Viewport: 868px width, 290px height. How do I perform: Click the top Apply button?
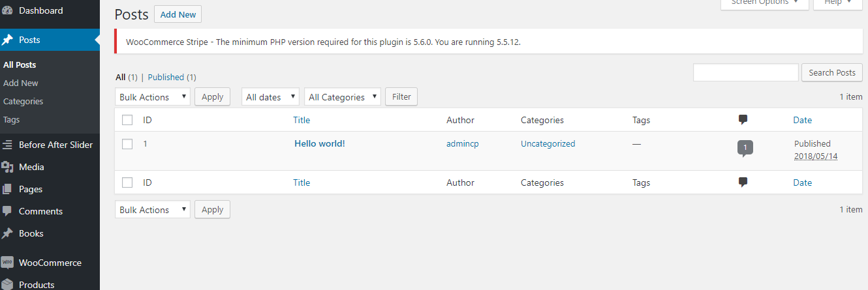(212, 97)
